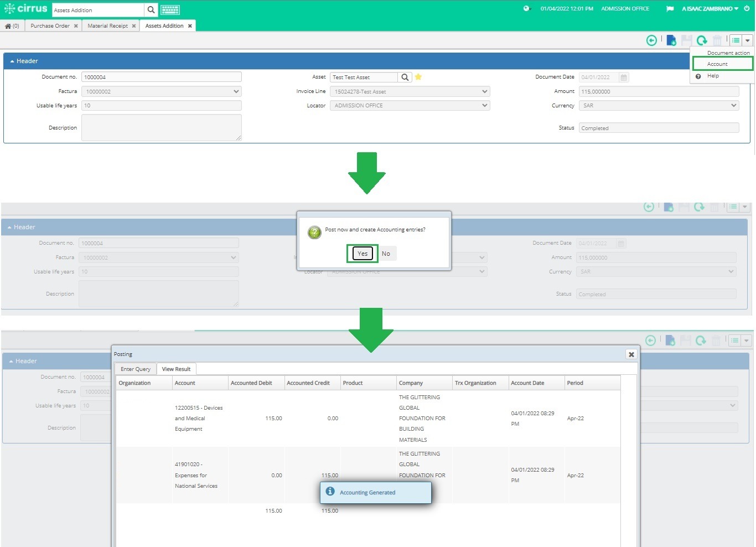This screenshot has width=756, height=547.
Task: Expand the A ISAAC ZAMBRANO user menu
Action: [x=710, y=9]
